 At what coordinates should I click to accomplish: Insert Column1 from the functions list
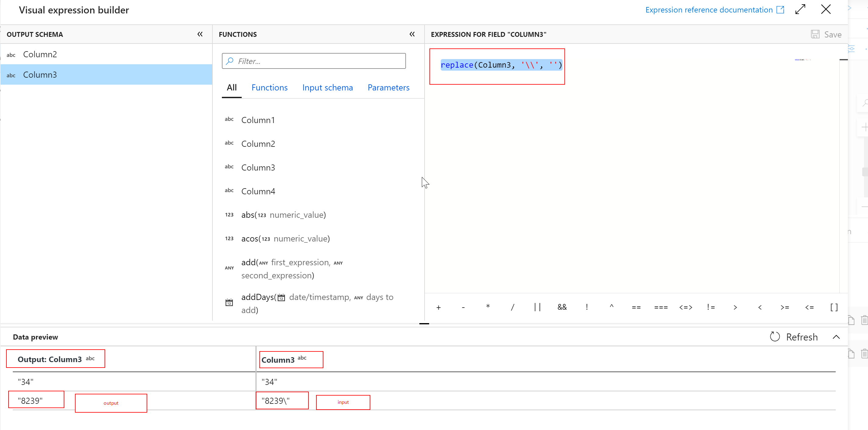coord(258,120)
